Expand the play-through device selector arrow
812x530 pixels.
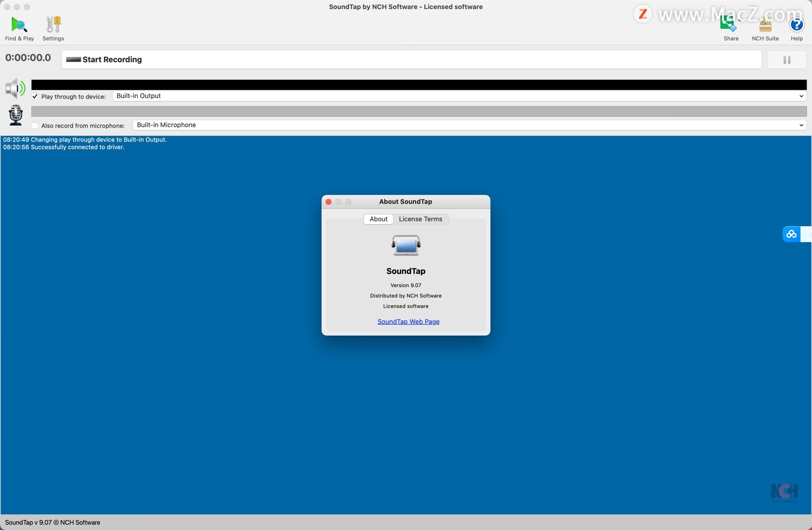click(x=801, y=96)
